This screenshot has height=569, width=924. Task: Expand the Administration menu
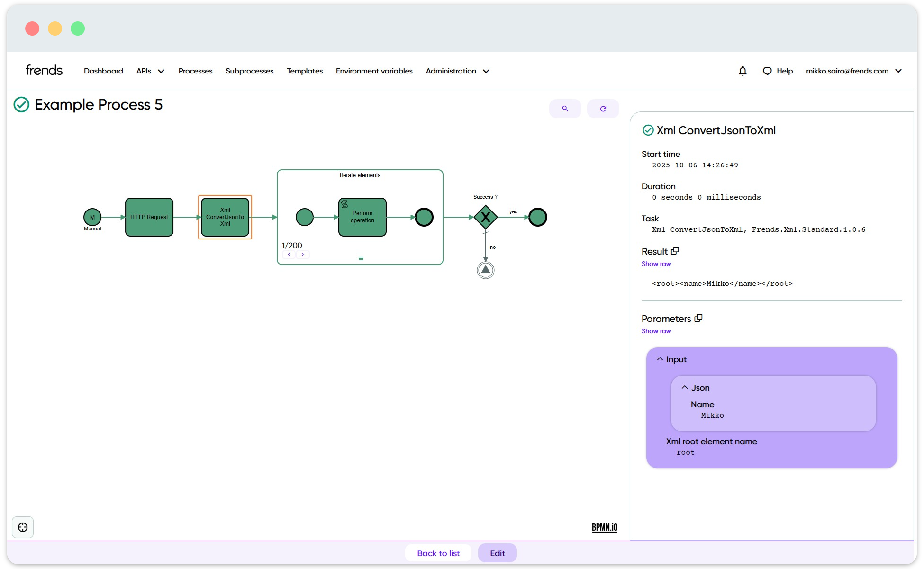pyautogui.click(x=457, y=71)
